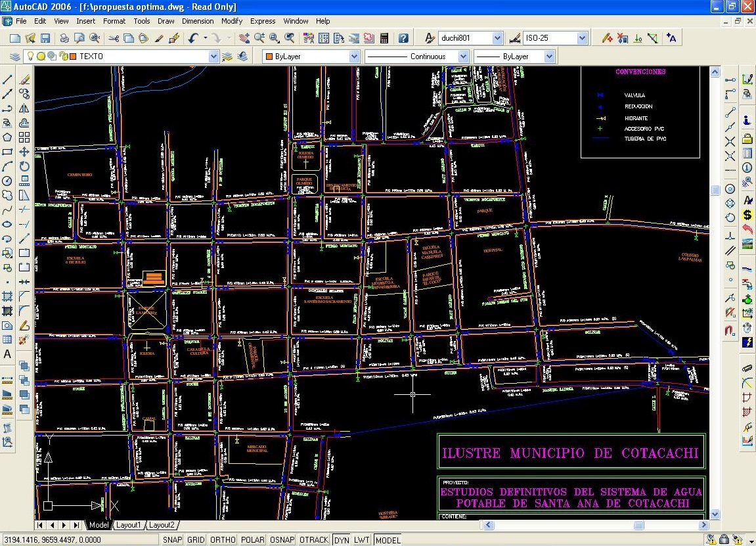This screenshot has height=546, width=756.
Task: Click the vertical scrollbar handle of the drawing area
Action: [x=715, y=191]
